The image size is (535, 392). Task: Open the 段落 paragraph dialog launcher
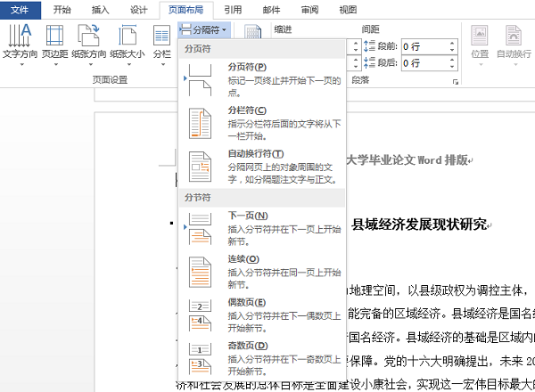coord(455,82)
